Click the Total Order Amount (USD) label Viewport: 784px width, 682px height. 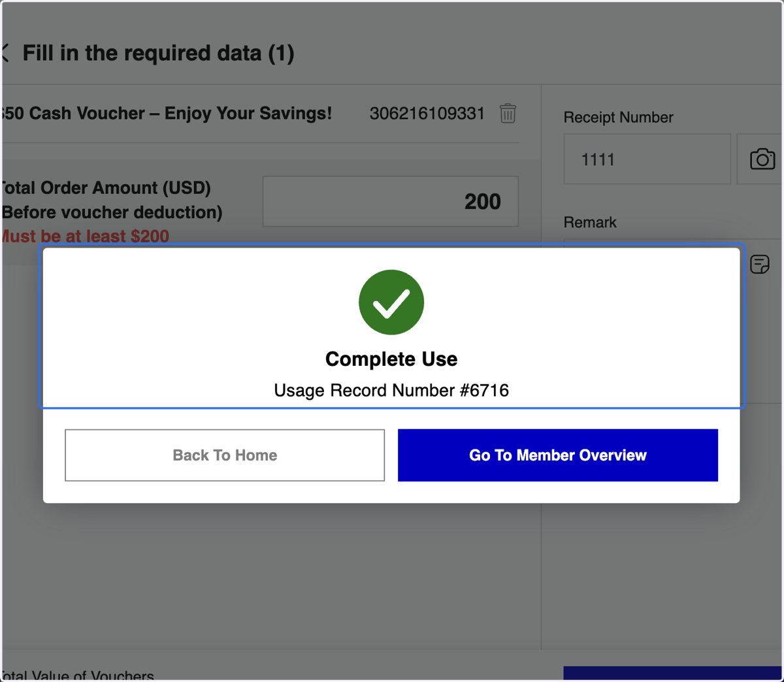(106, 188)
